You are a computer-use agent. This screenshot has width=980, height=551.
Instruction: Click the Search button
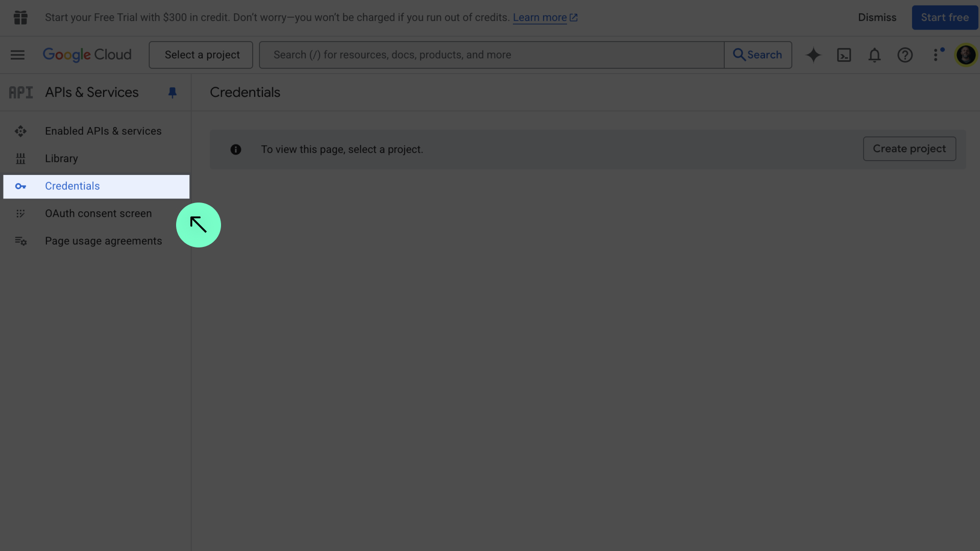(758, 55)
